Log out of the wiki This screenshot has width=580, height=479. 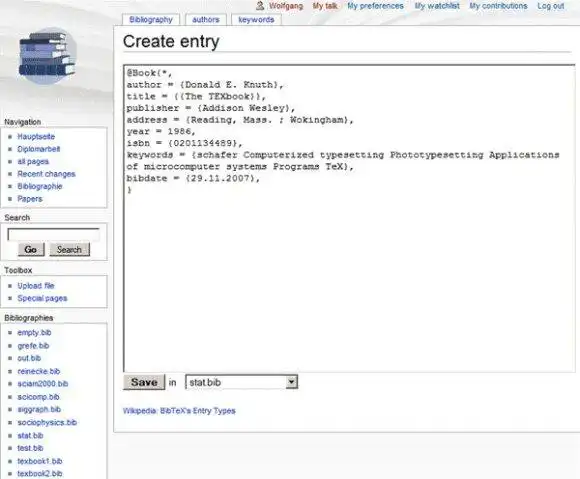pyautogui.click(x=550, y=6)
